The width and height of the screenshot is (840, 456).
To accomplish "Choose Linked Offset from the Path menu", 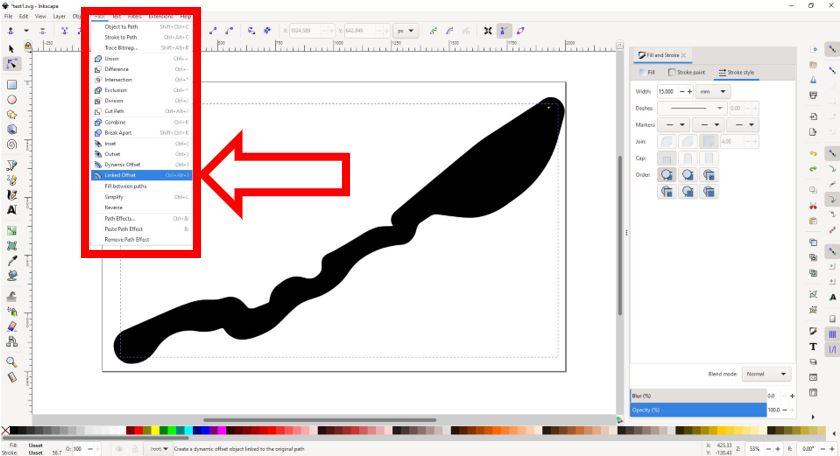I will tap(141, 175).
